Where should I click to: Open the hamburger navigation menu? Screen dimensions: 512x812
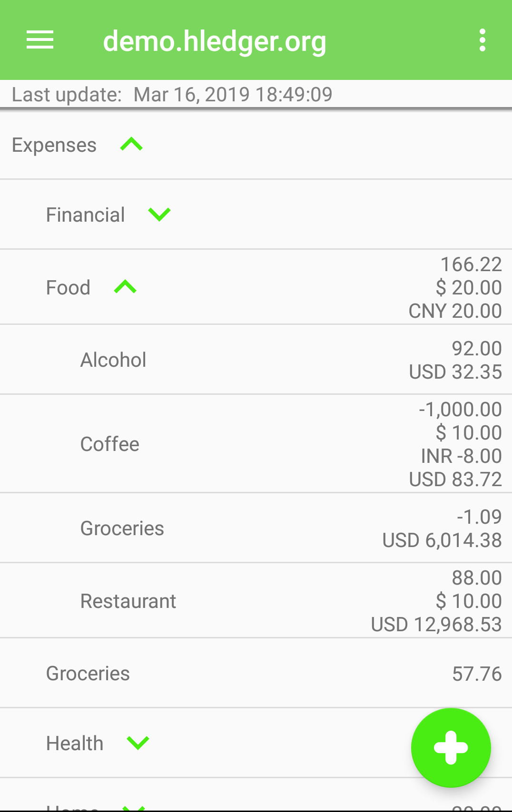tap(40, 40)
